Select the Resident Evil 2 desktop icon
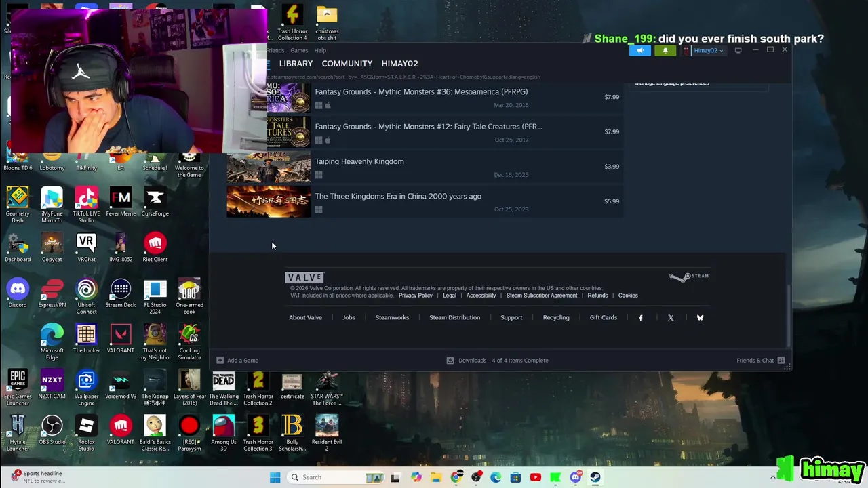Screen dimensions: 868x488 (x=327, y=434)
